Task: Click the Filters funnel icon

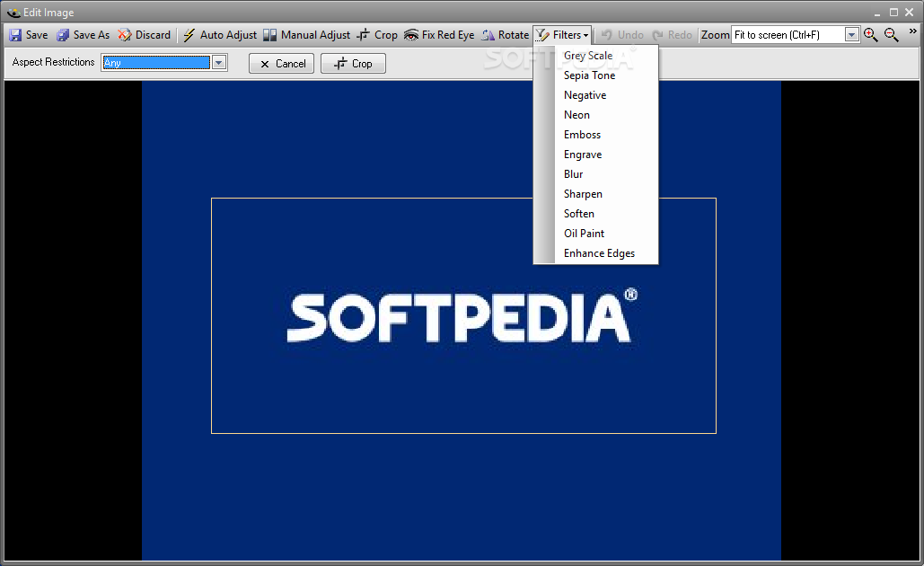Action: [x=542, y=35]
